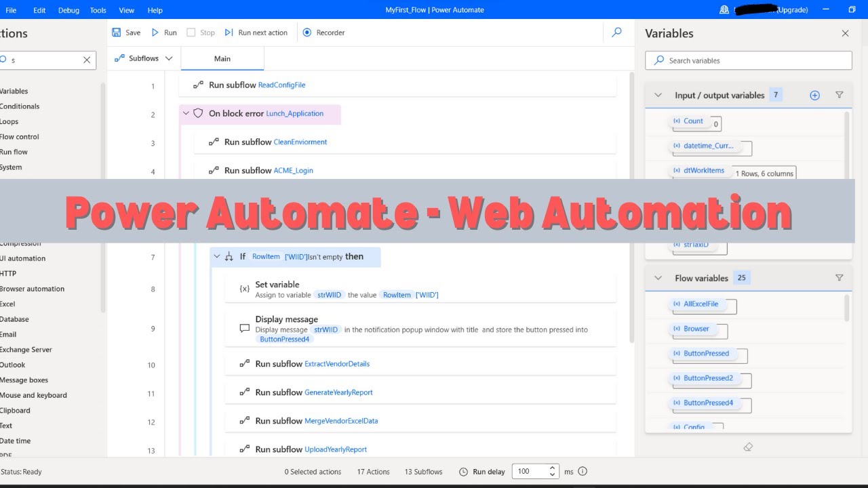Select Run subflow MergeVendorExcelData action
The image size is (868, 488).
click(420, 421)
